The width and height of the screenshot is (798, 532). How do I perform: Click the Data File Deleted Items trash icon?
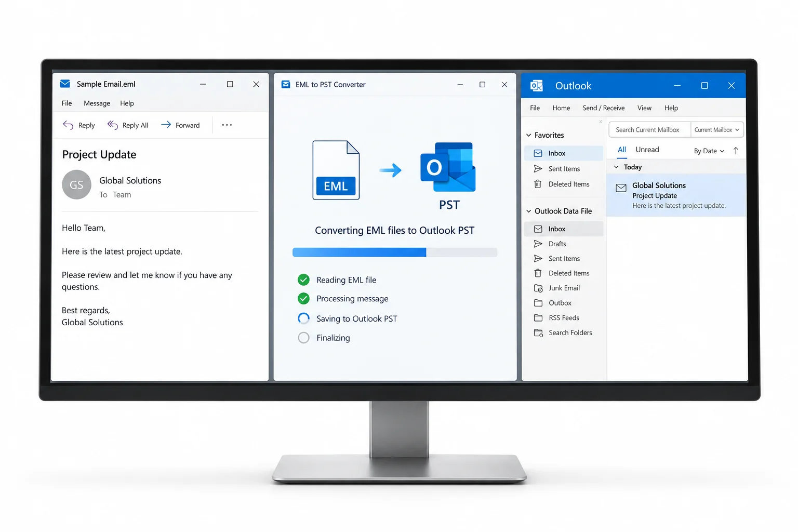[x=538, y=273]
